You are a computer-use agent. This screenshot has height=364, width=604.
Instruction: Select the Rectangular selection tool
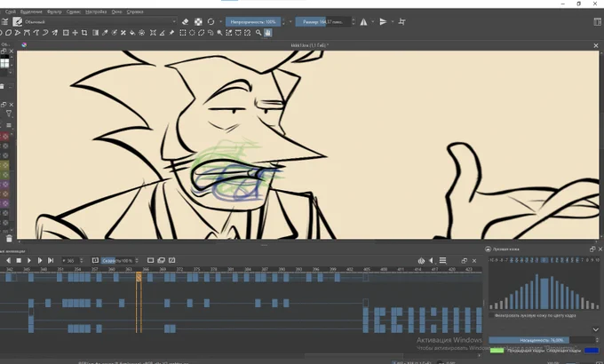pos(183,33)
